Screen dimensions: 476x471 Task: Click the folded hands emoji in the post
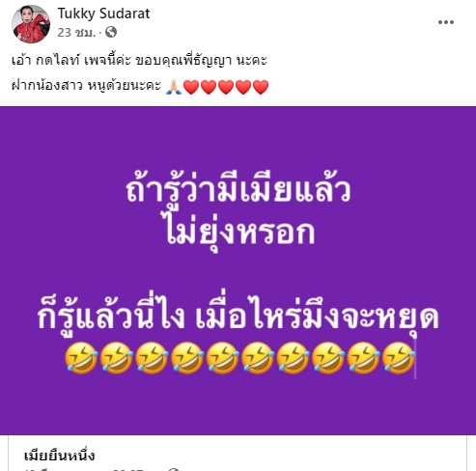(x=174, y=87)
